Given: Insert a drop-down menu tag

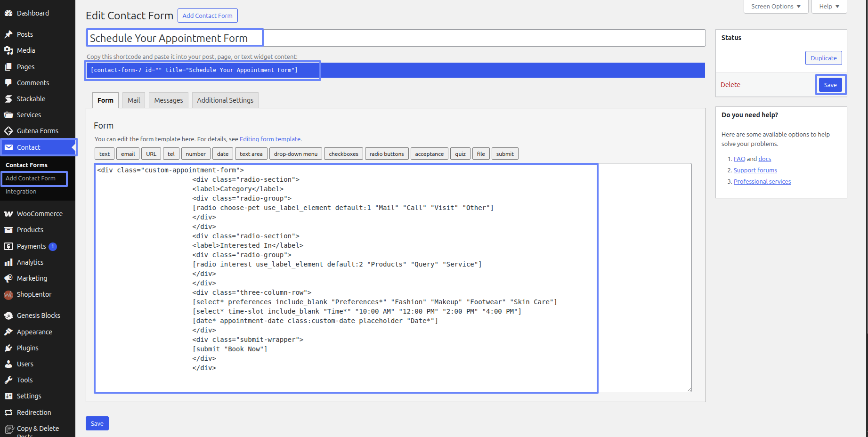Looking at the screenshot, I should pos(295,154).
